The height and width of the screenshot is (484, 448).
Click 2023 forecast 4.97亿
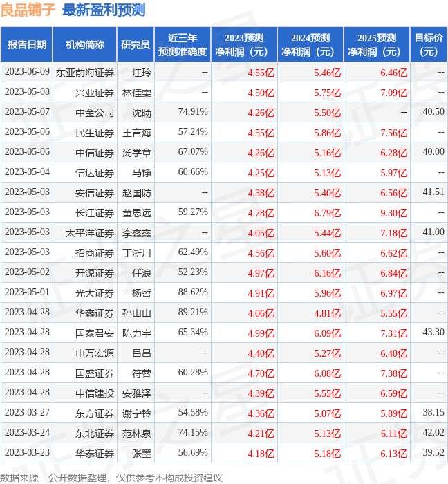click(x=261, y=273)
